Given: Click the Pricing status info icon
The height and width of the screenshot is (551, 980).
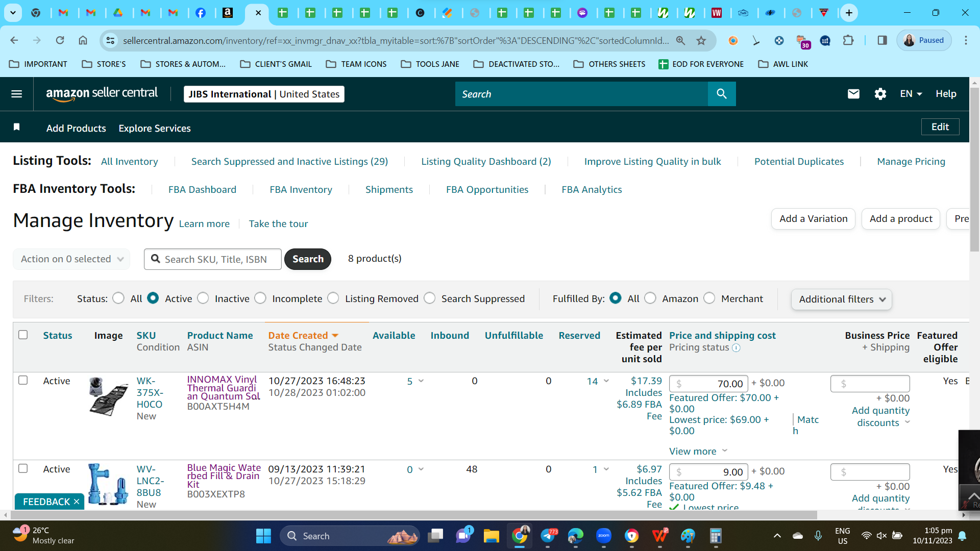Looking at the screenshot, I should click(x=736, y=348).
